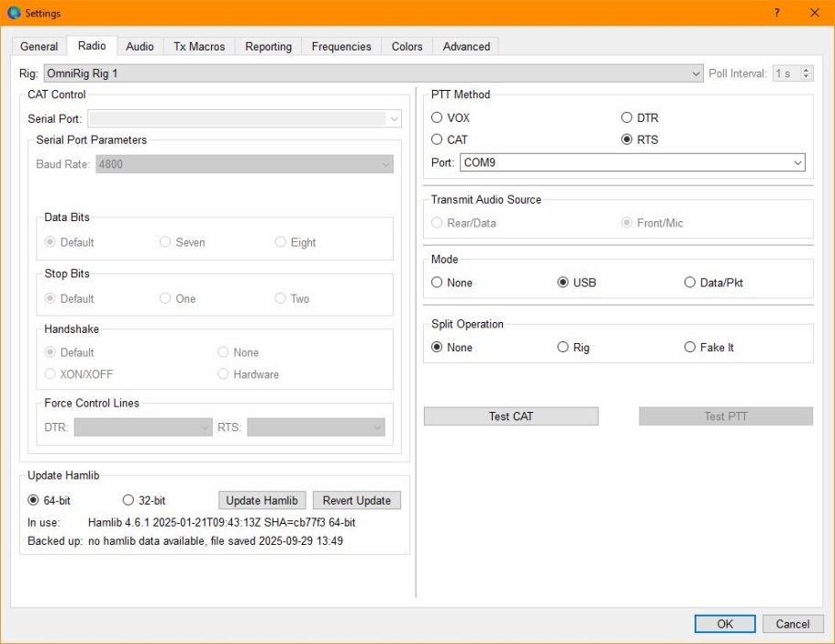Viewport: 835px width, 644px height.
Task: Open the Advanced settings tab
Action: pos(466,47)
